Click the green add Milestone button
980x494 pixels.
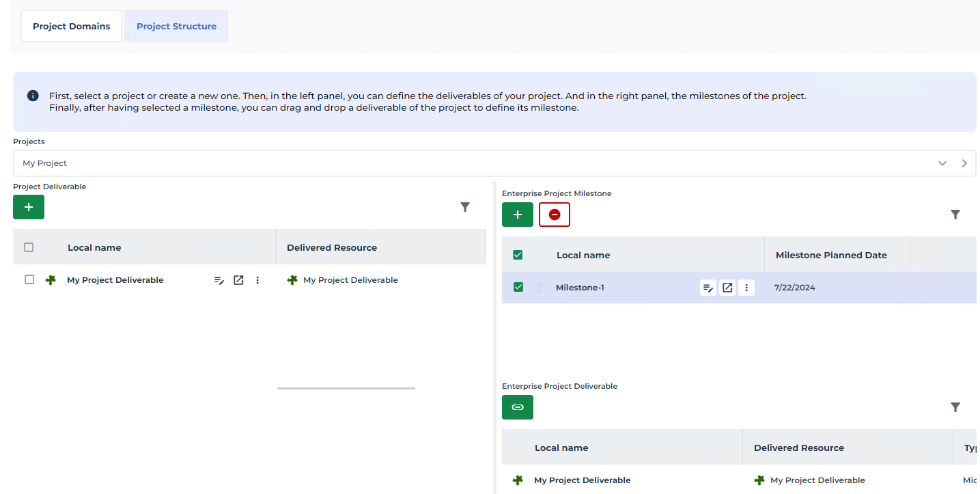pyautogui.click(x=518, y=215)
